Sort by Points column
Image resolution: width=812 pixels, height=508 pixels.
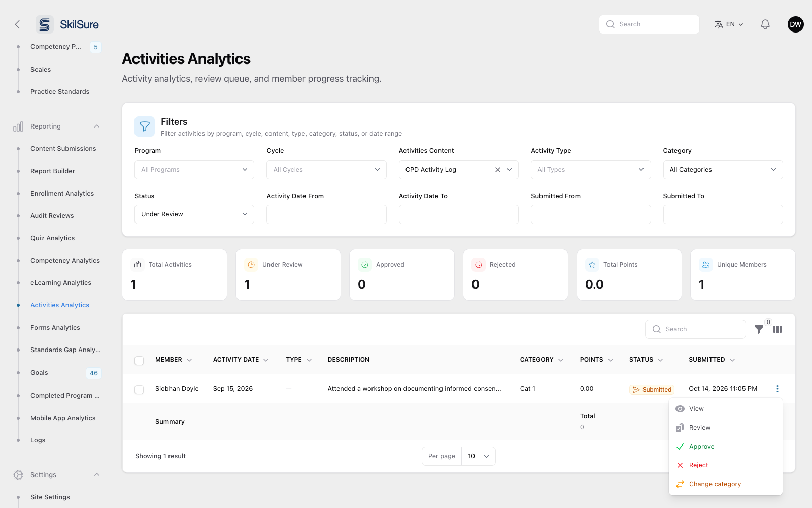[597, 360]
